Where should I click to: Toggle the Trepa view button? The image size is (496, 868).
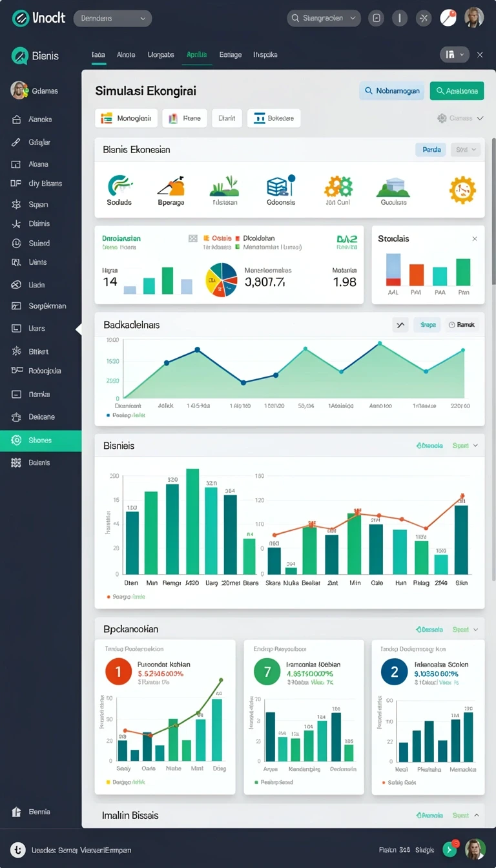[x=427, y=325]
